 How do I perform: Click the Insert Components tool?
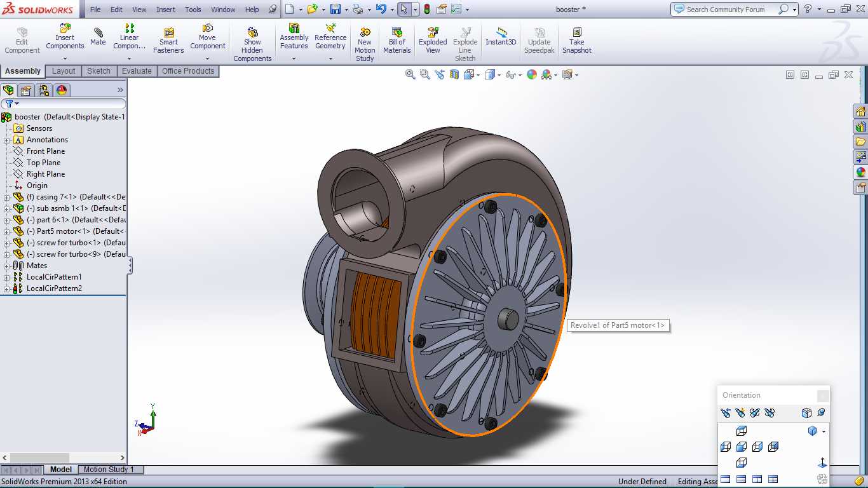click(65, 37)
